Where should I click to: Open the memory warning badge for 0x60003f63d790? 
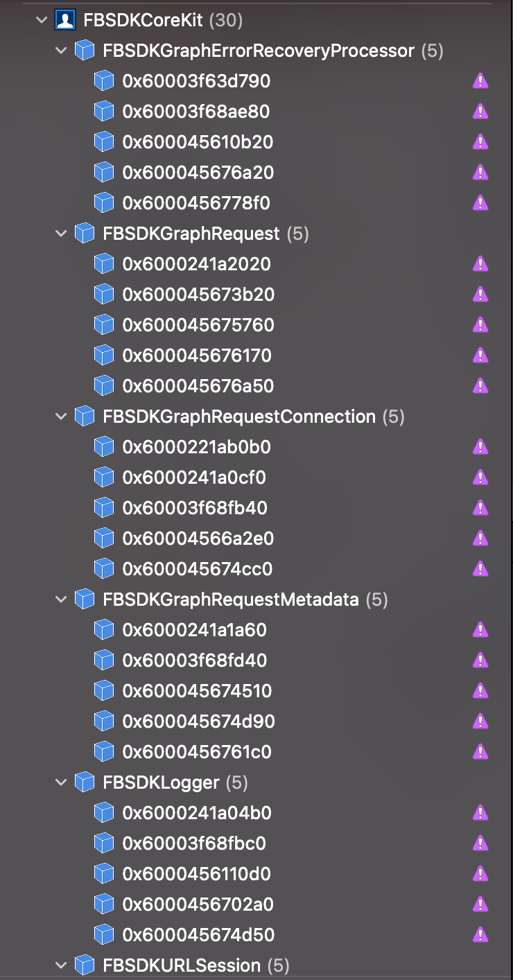[480, 80]
